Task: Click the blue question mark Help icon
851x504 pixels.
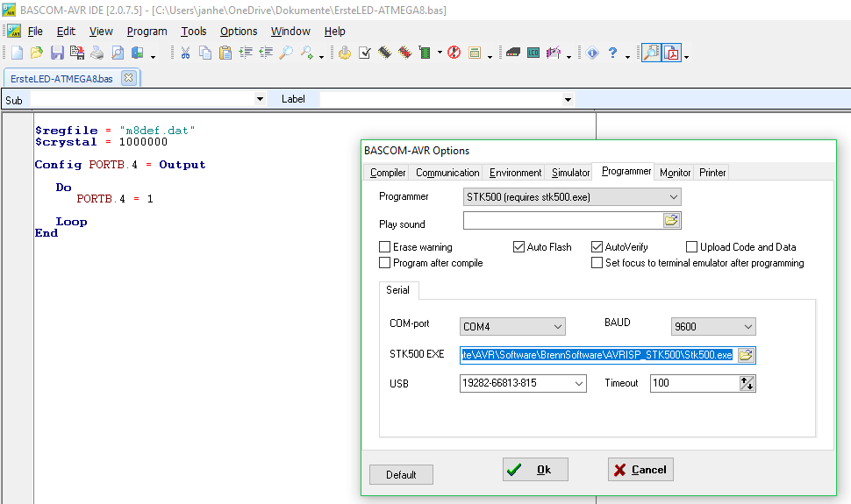Action: (x=612, y=53)
